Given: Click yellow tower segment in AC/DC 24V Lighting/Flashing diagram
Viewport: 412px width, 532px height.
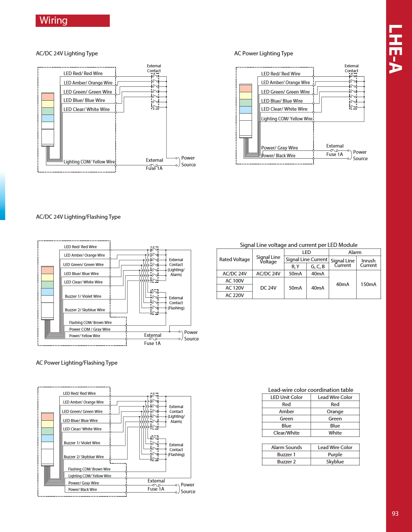Looking at the screenshot, I should 47,277.
